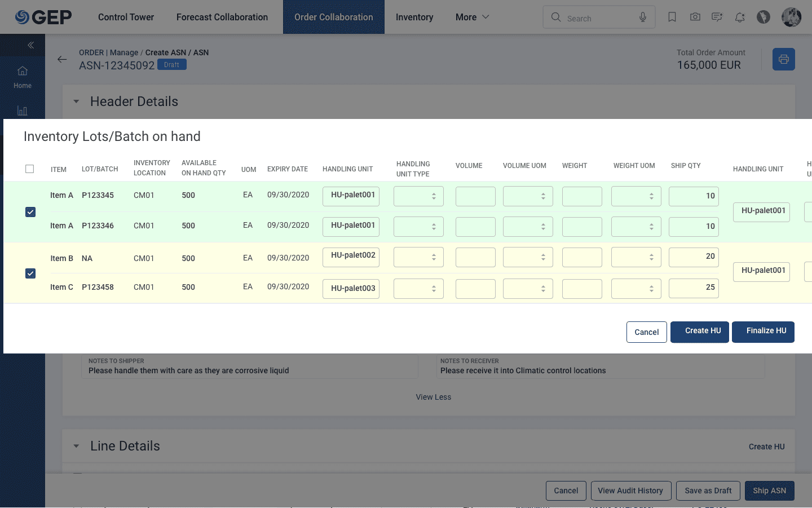Viewport: 812px width, 508px height.
Task: Toggle the select-all header checkbox
Action: pyautogui.click(x=30, y=169)
